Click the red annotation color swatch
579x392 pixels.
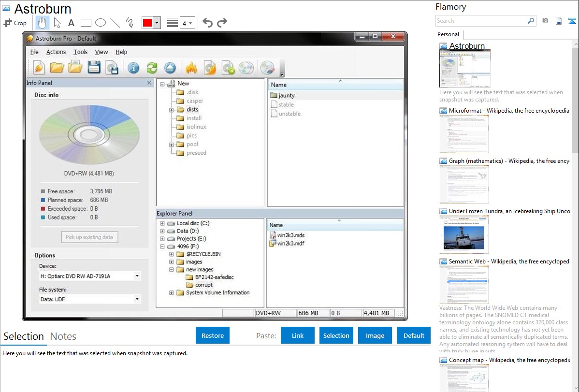[147, 23]
